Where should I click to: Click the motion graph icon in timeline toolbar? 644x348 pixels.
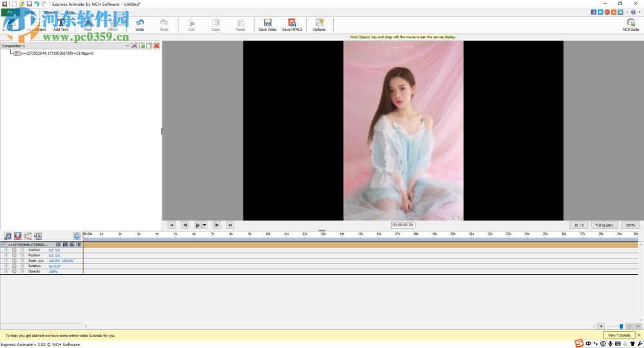click(28, 236)
